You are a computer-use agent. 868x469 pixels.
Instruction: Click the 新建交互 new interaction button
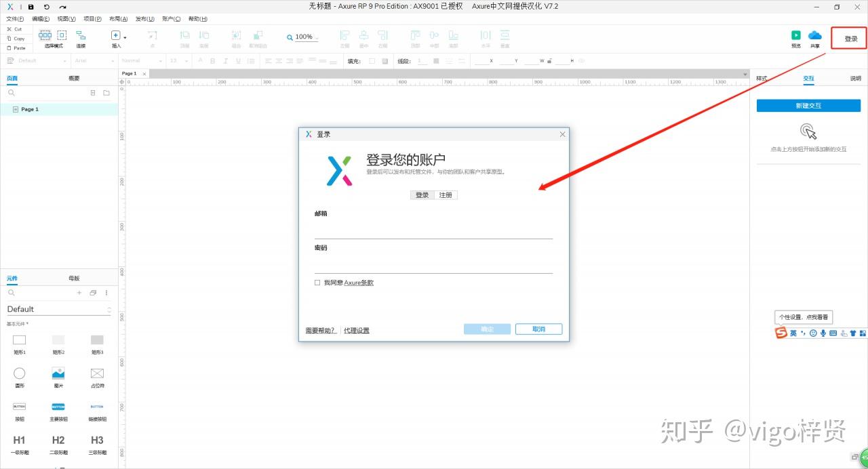pyautogui.click(x=808, y=105)
